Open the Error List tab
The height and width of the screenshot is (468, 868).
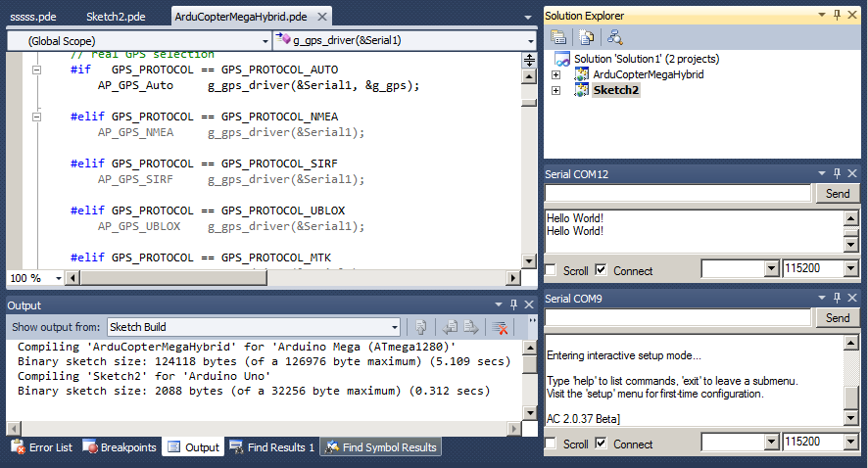click(x=43, y=447)
